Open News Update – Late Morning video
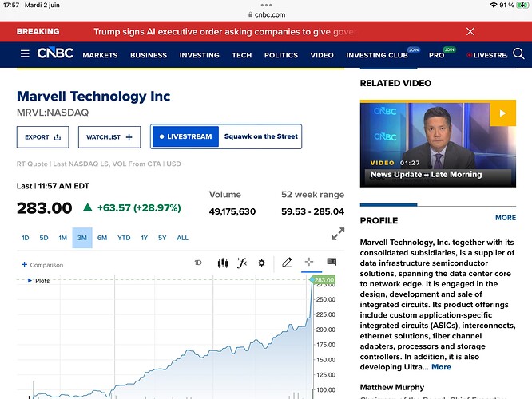 click(426, 174)
